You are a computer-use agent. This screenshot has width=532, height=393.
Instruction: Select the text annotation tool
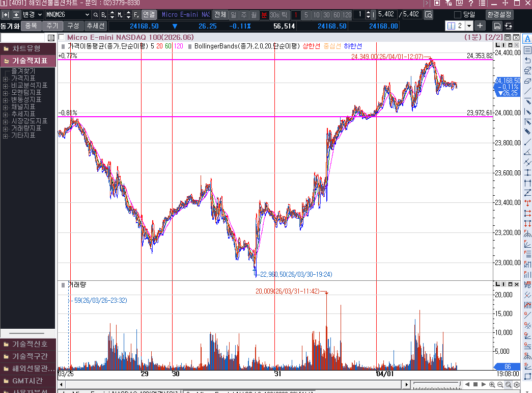pos(527,40)
